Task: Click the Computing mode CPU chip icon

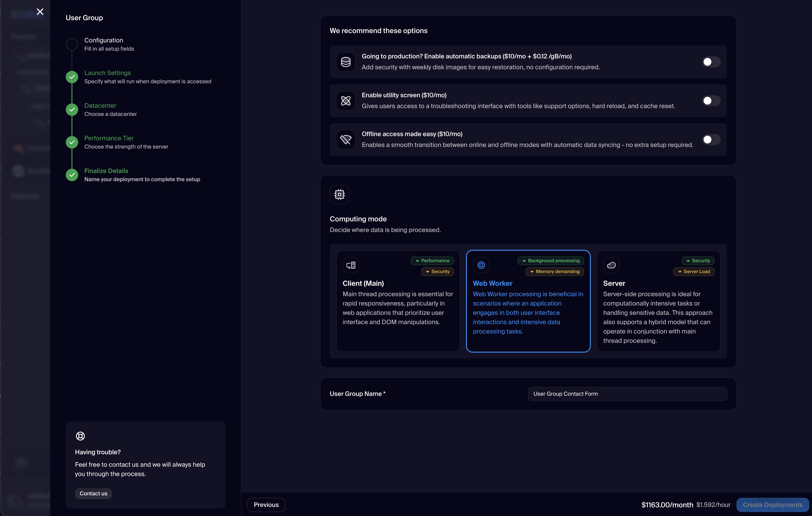Action: [339, 194]
